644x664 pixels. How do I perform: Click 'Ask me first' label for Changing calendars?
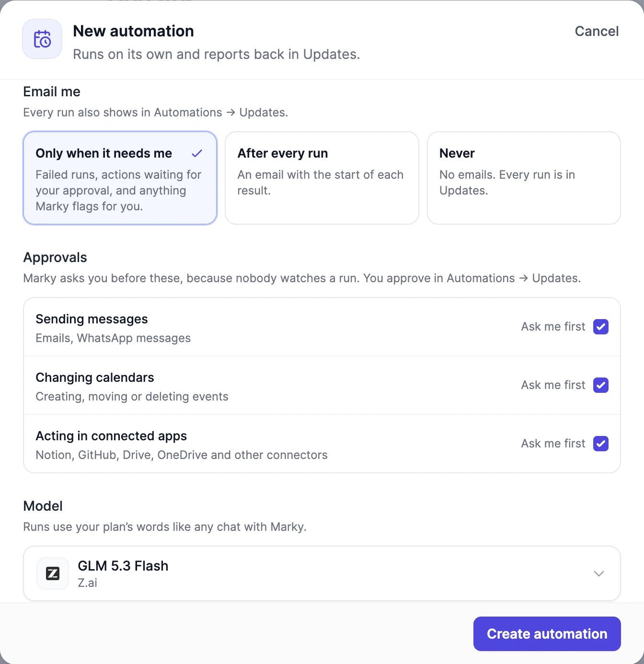553,385
